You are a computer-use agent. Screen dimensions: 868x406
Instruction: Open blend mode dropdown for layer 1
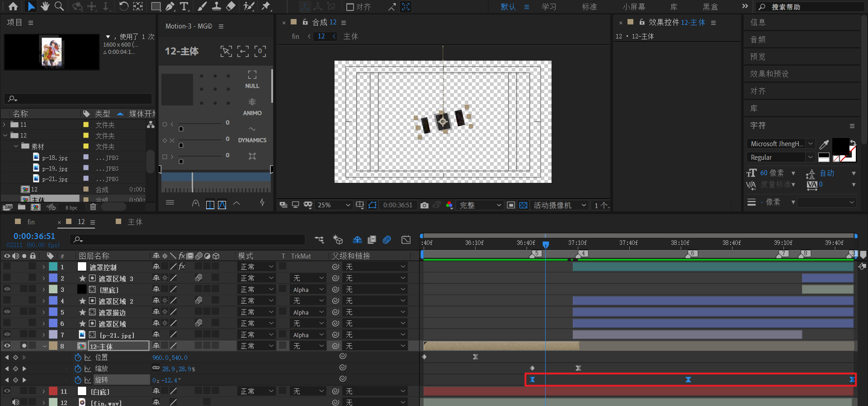click(x=257, y=267)
